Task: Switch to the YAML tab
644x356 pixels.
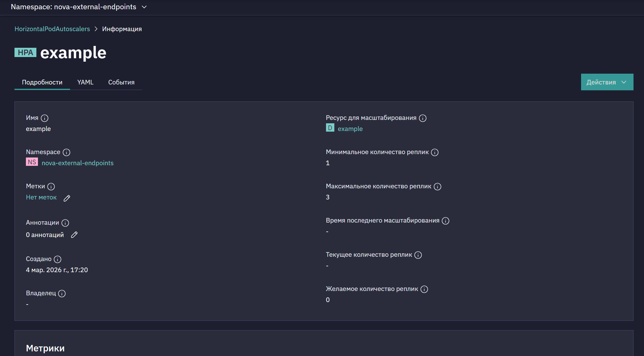Action: (85, 82)
